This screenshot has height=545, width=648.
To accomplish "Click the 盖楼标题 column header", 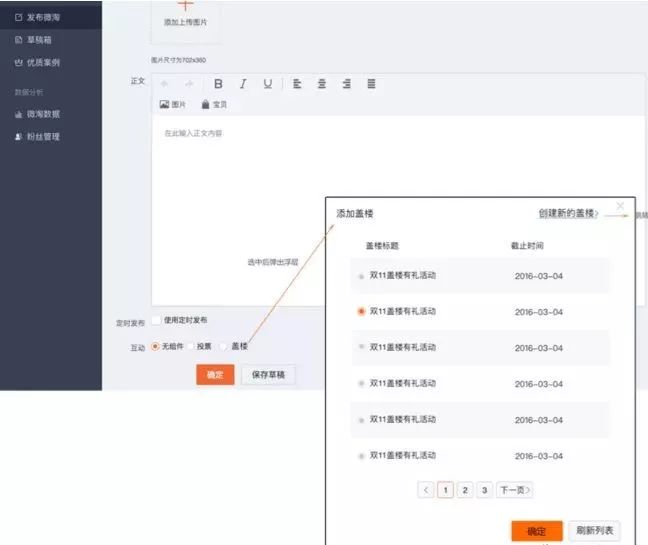I will pos(382,246).
